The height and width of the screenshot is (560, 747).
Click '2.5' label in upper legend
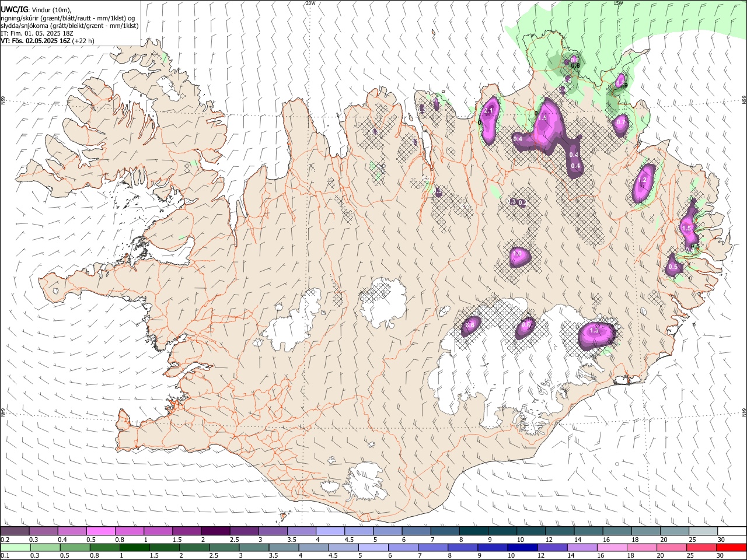pyautogui.click(x=234, y=540)
